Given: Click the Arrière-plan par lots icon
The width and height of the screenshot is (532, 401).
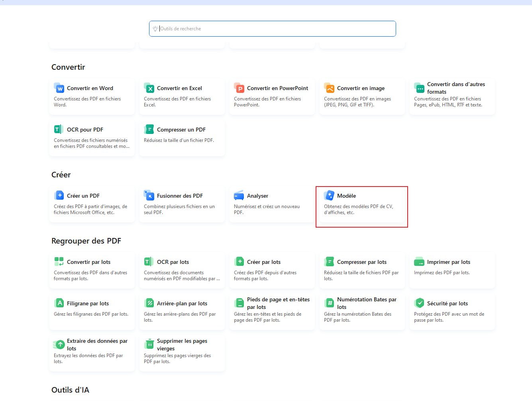Looking at the screenshot, I should point(149,303).
